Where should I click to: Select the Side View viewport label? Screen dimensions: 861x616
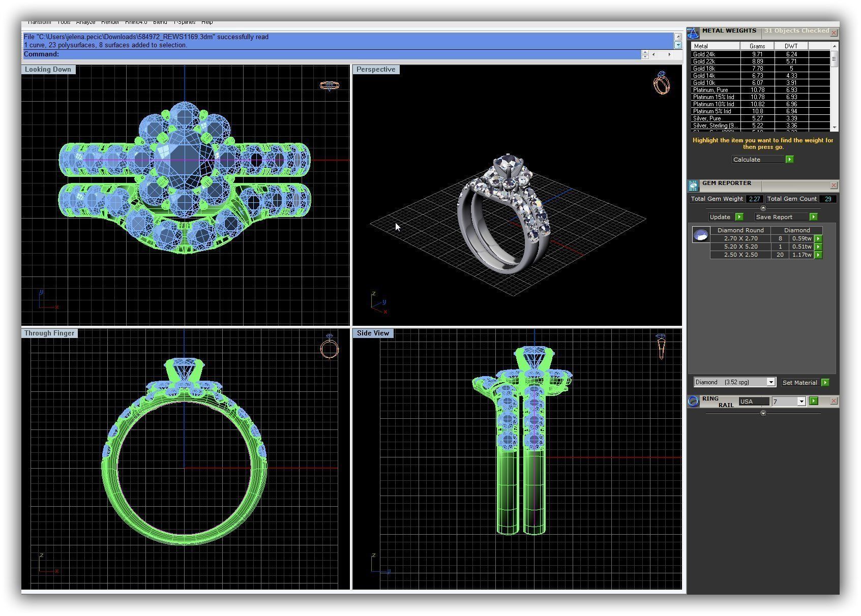point(373,333)
